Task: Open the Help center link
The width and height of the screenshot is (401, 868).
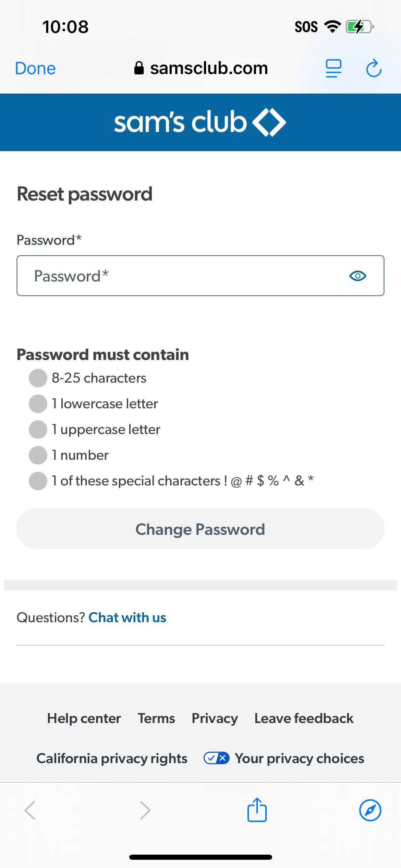Action: [x=84, y=718]
